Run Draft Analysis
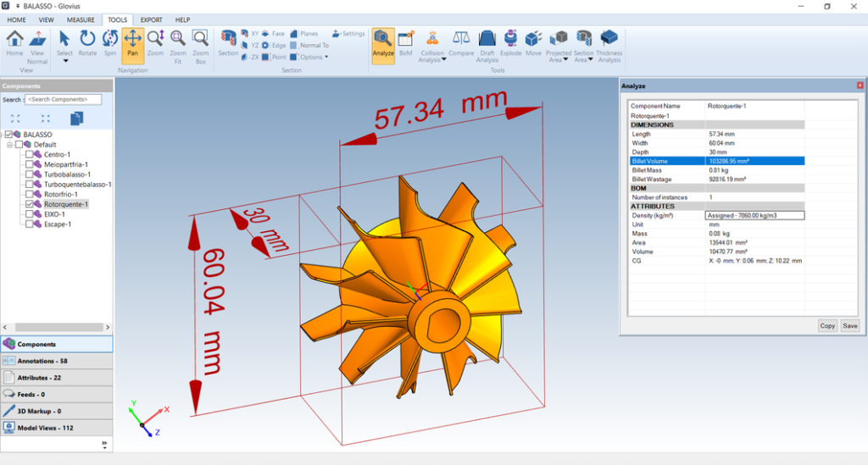 [487, 47]
